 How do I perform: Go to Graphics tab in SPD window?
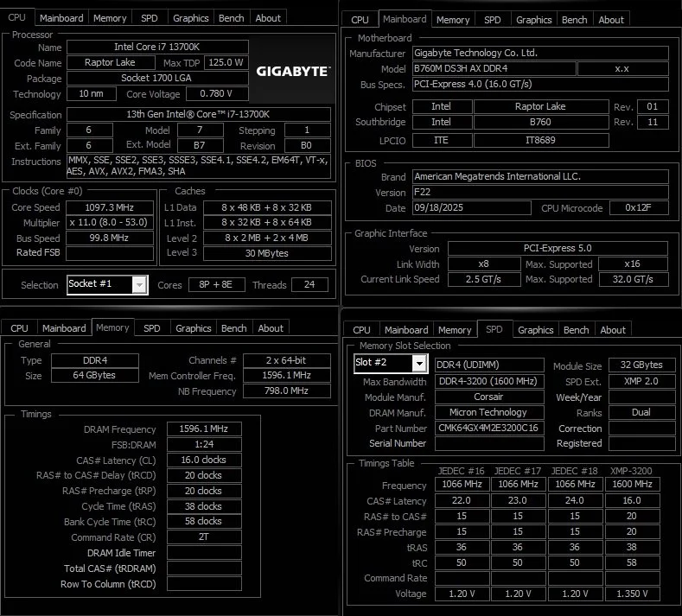tap(535, 330)
